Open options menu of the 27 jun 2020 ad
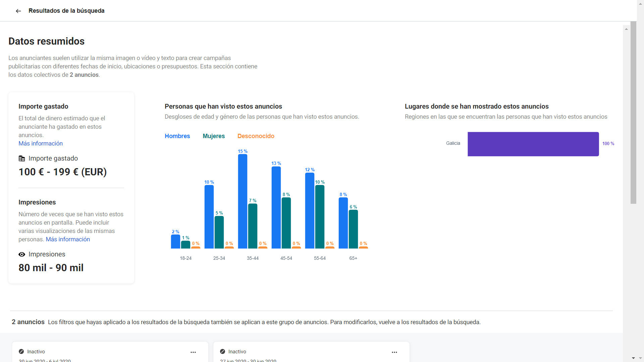Screen dimensions: 644x362 394,352
